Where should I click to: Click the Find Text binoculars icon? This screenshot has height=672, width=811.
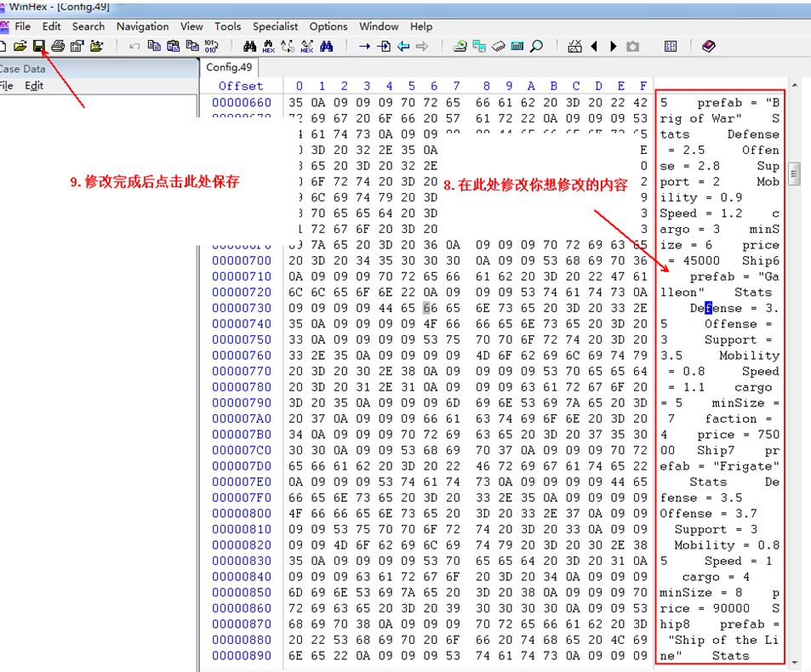point(249,46)
